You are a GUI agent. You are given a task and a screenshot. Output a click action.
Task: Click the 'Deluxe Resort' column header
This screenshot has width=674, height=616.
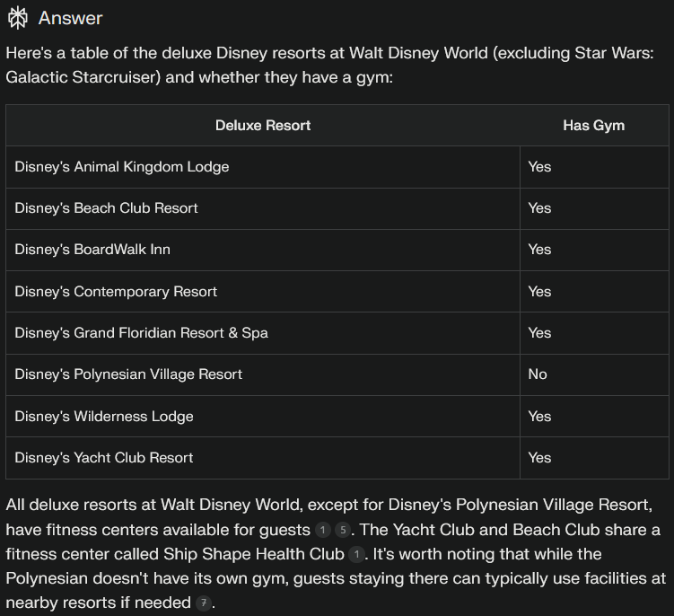263,126
